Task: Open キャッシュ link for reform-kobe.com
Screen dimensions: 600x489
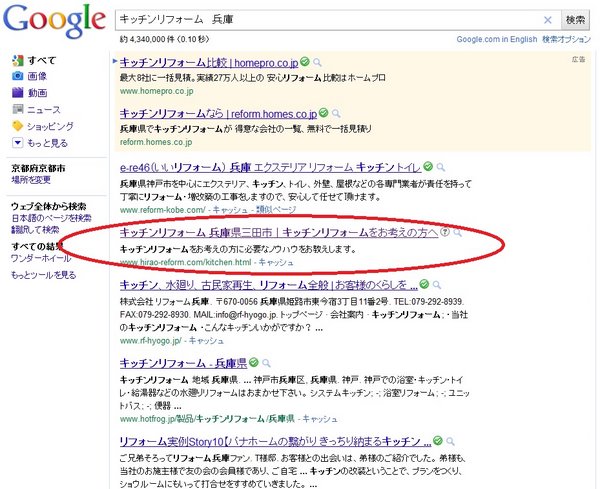Action: click(230, 210)
